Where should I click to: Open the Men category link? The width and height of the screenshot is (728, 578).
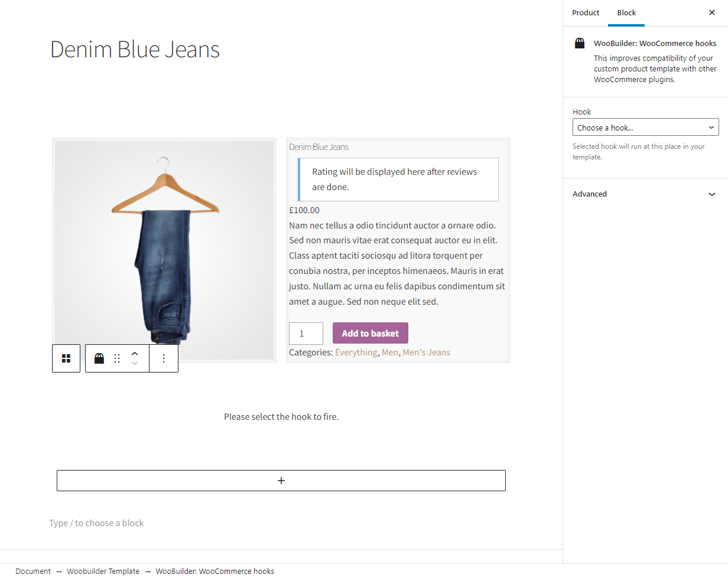(x=390, y=352)
